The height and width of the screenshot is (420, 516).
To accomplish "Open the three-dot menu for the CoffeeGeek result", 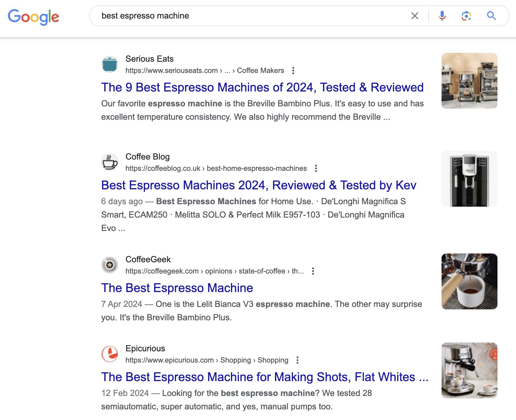I will point(313,271).
